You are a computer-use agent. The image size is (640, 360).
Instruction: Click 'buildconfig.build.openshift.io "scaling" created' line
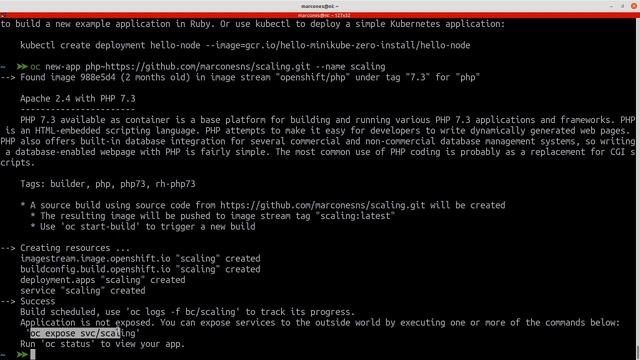click(140, 269)
